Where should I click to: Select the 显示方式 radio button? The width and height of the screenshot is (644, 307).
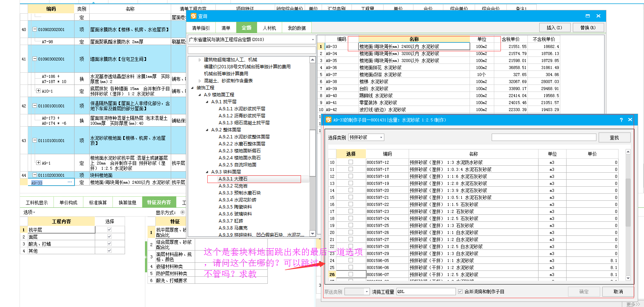(x=183, y=212)
